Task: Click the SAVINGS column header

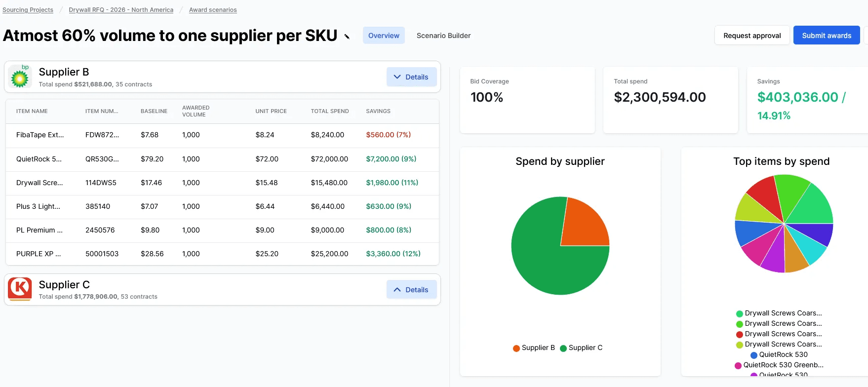Action: tap(378, 111)
